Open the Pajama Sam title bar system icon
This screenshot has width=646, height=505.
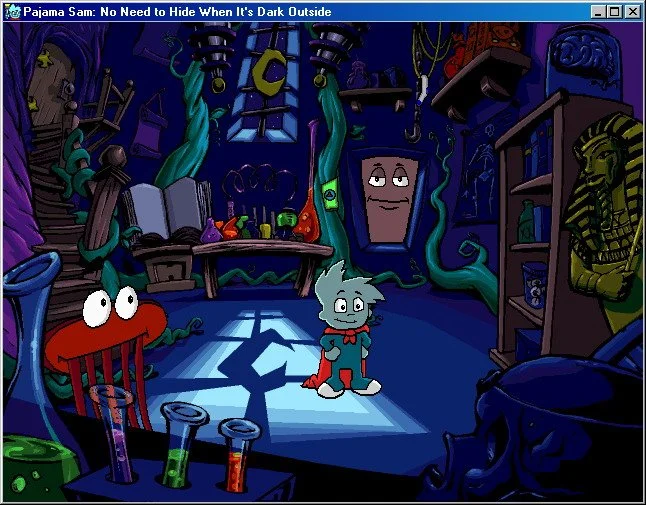13,12
